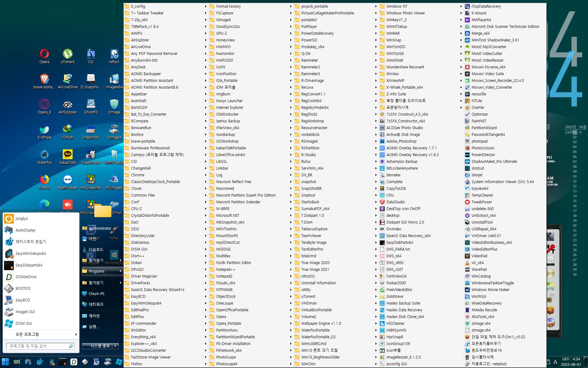Open Windows Movie Maker entry
This screenshot has width=588, height=368.
tap(505, 289)
